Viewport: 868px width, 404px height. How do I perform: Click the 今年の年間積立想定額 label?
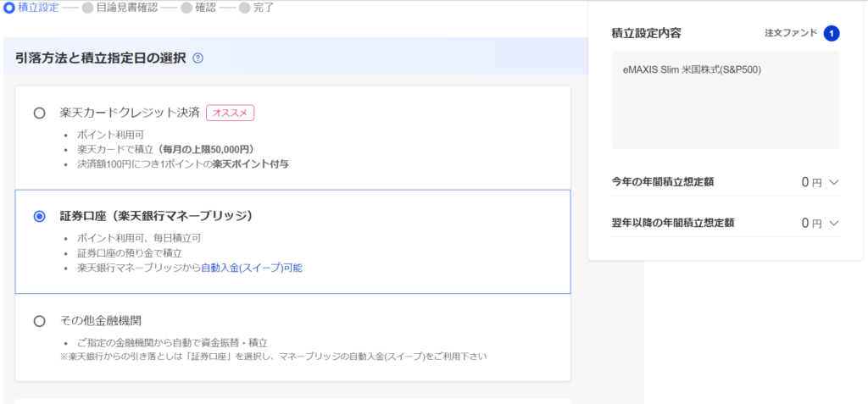[662, 182]
